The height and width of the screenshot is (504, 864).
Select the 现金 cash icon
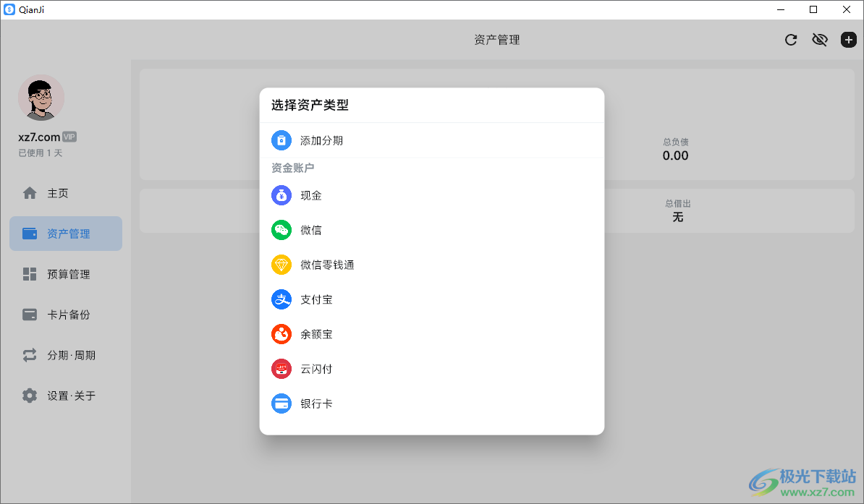[281, 195]
